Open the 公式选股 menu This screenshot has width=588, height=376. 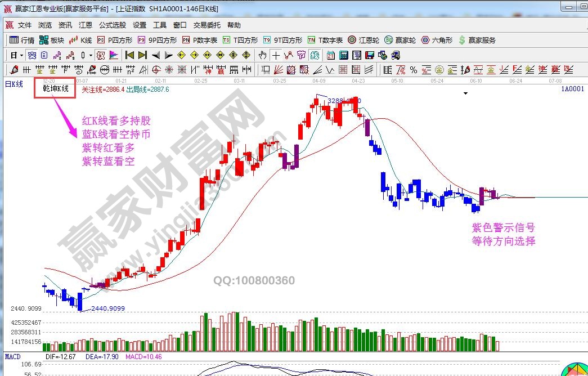coord(113,25)
